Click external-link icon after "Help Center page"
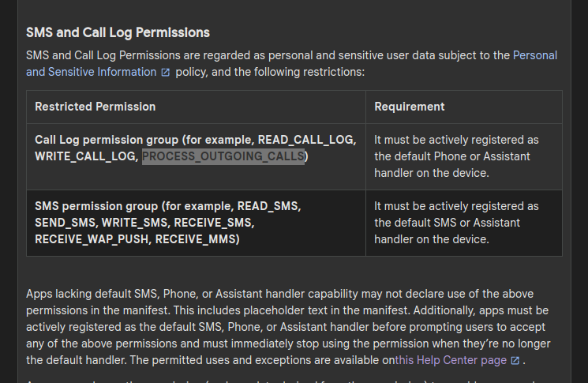This screenshot has height=383, width=588. pyautogui.click(x=515, y=360)
